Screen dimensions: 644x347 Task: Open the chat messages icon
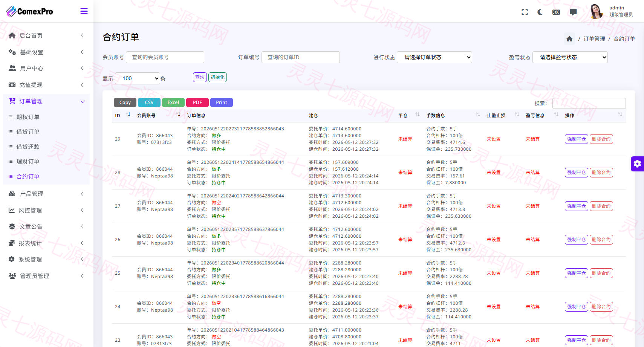point(573,12)
